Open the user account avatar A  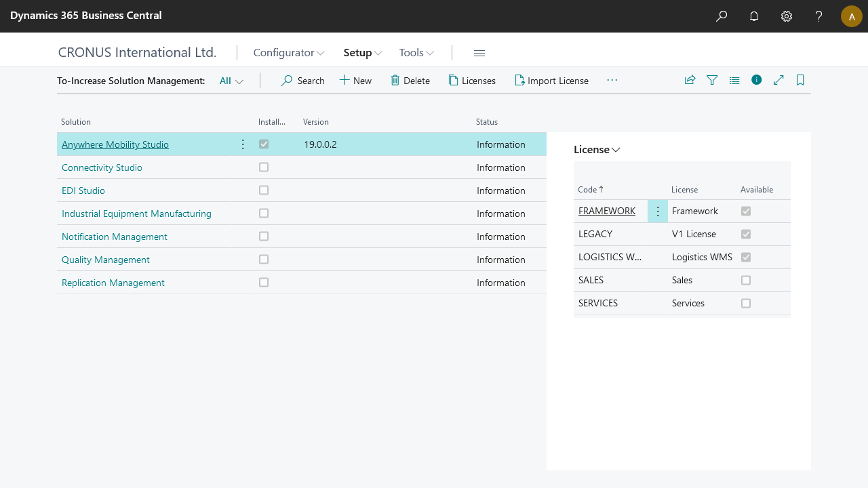click(852, 16)
